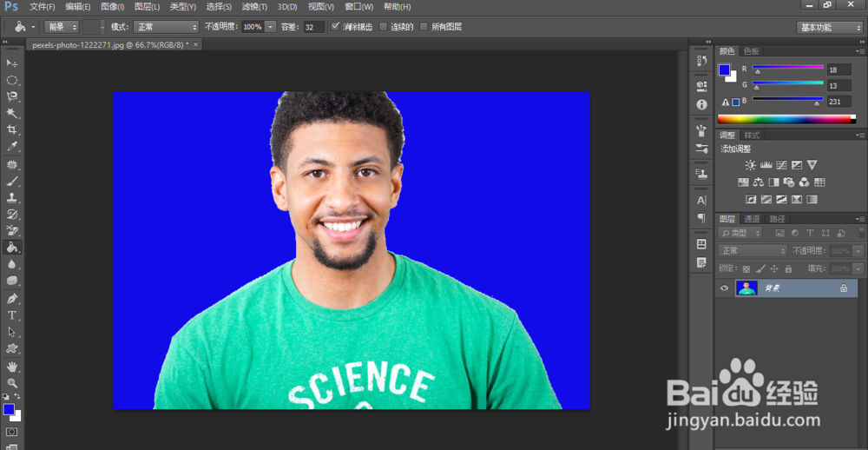Screen dimensions: 868x450
Task: Add a Vibrance adjustment
Action: point(812,165)
